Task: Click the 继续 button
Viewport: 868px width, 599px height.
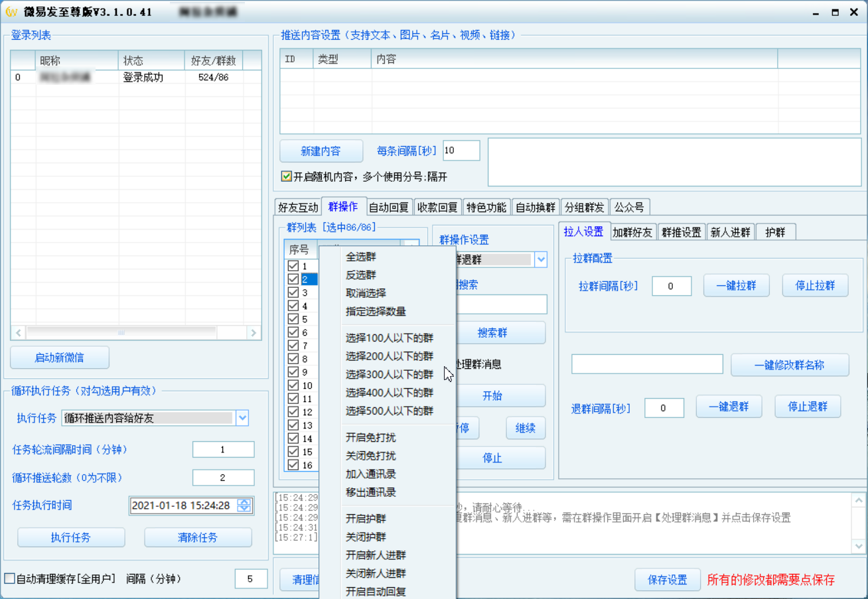Action: [x=526, y=429]
